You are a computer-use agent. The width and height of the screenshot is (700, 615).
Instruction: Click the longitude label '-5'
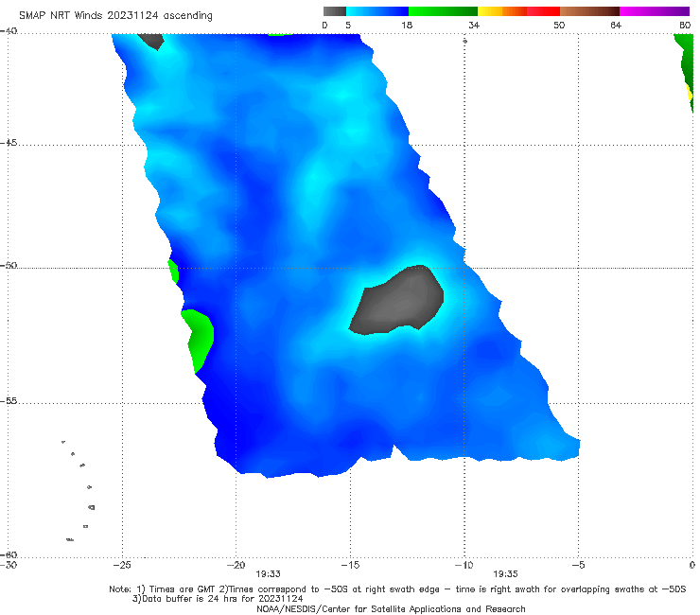pos(578,565)
